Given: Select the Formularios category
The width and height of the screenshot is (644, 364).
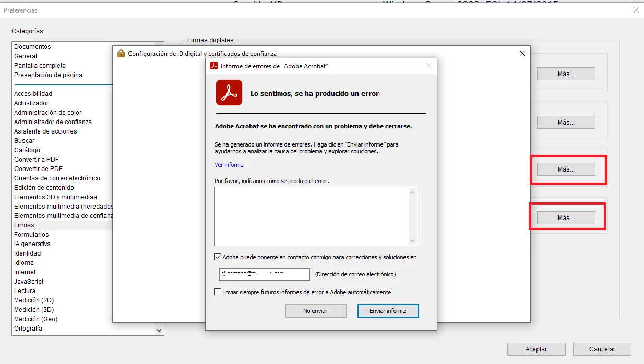Looking at the screenshot, I should tap(31, 235).
